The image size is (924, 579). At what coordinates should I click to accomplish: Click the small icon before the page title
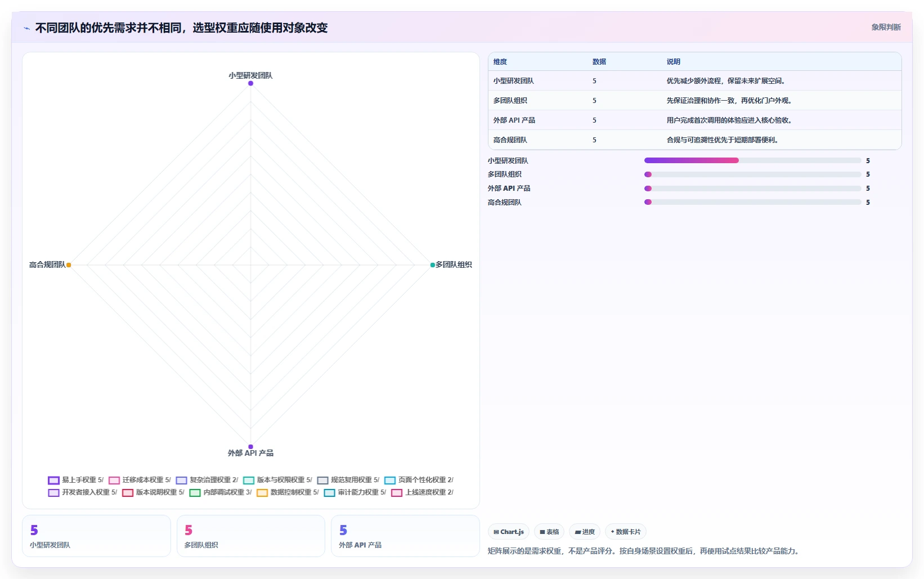tap(26, 28)
